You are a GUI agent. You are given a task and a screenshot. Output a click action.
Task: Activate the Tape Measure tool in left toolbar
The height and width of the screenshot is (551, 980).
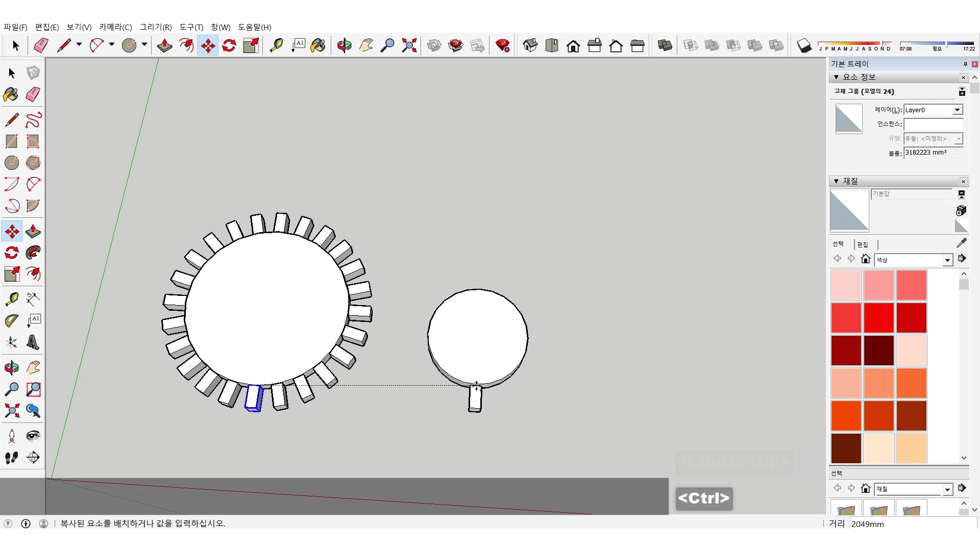pyautogui.click(x=12, y=298)
